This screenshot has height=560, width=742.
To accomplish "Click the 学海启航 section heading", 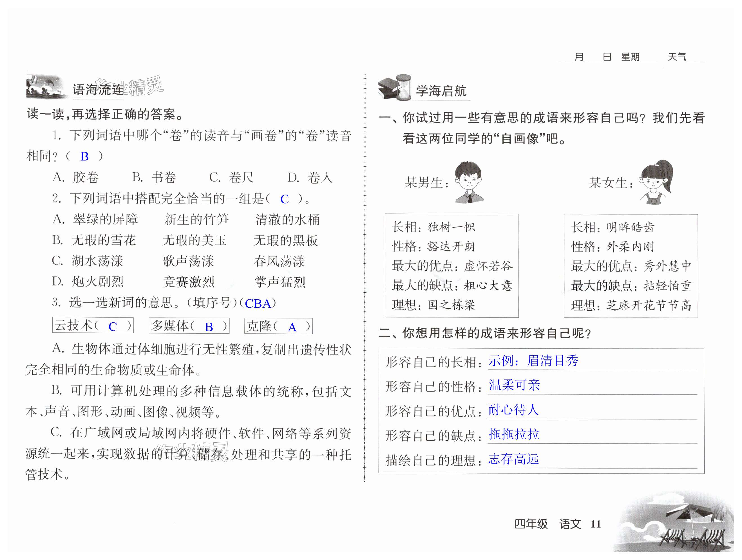I will click(441, 91).
